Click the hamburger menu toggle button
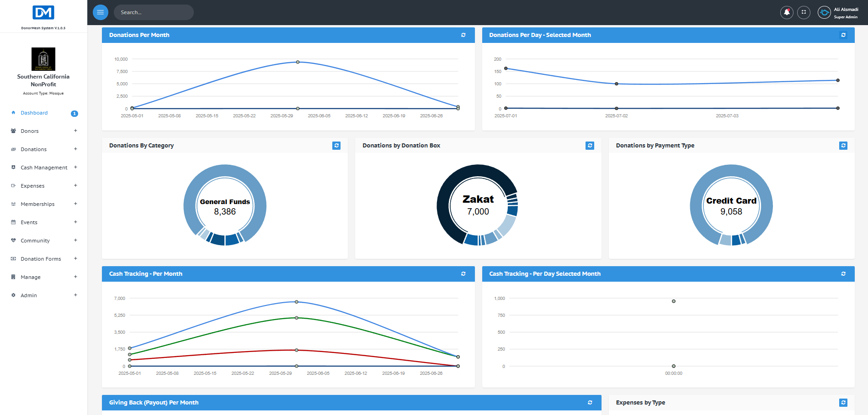Viewport: 868px width, 415px height. tap(101, 12)
